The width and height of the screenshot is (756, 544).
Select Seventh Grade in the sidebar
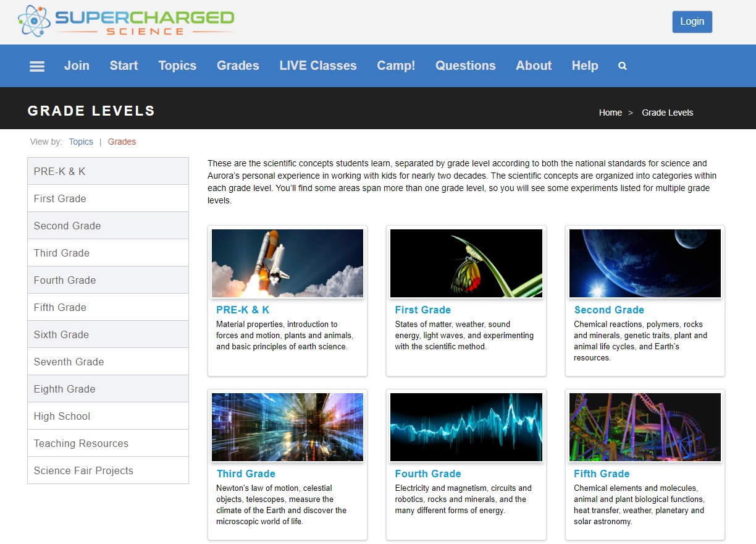pyautogui.click(x=108, y=362)
